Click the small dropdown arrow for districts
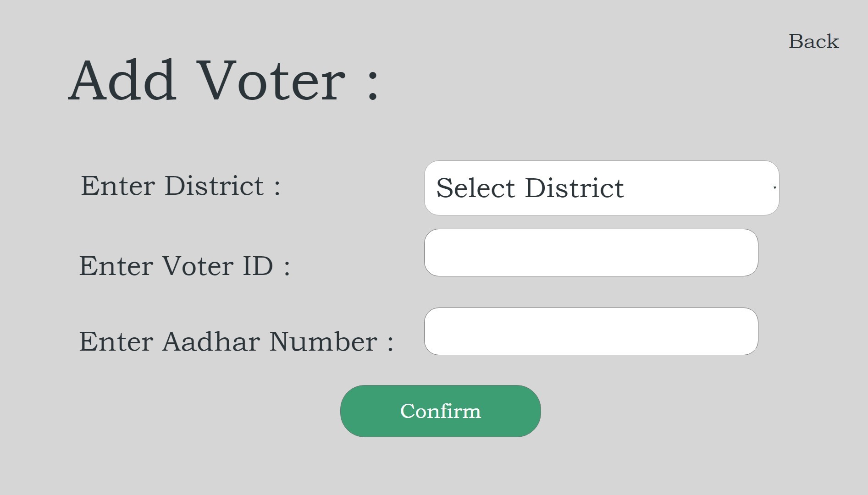 pos(774,188)
